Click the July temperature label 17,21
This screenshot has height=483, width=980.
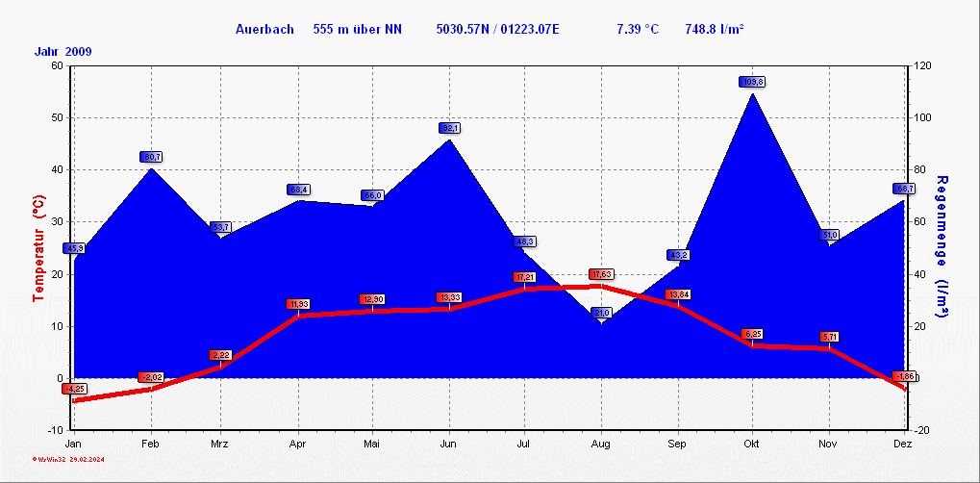525,277
